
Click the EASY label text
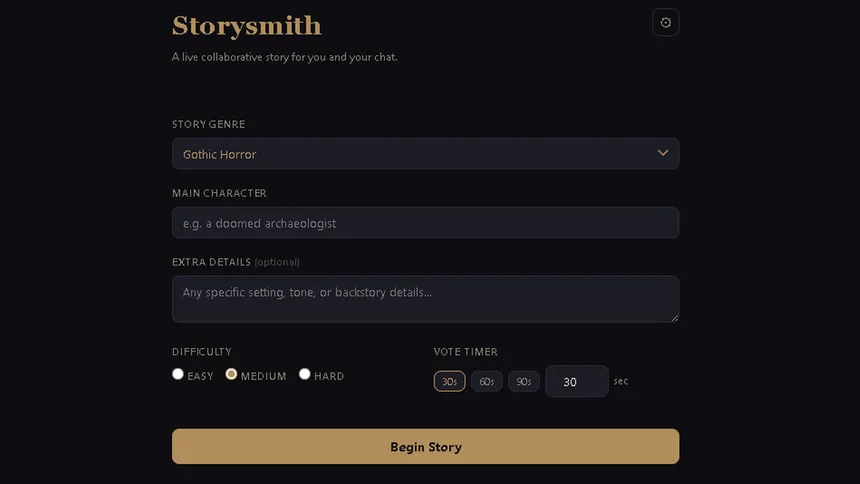point(200,376)
